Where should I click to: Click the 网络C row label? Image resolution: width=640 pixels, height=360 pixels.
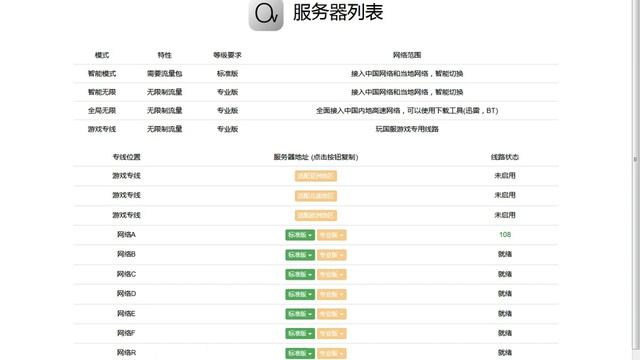(126, 274)
